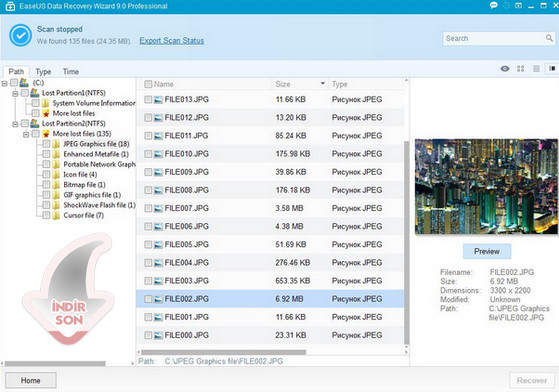559x392 pixels.
Task: Click the Enhanced Metafile folder icon
Action: (56, 154)
